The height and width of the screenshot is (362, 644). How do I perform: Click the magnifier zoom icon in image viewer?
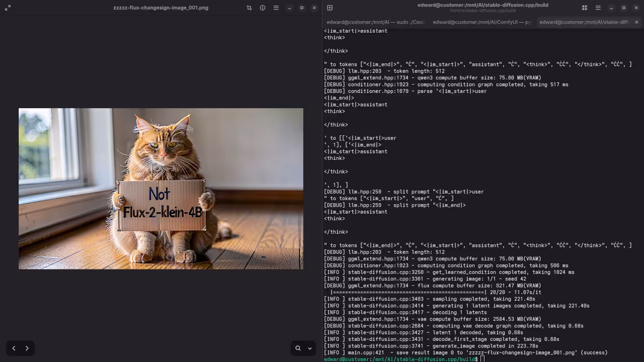[298, 348]
